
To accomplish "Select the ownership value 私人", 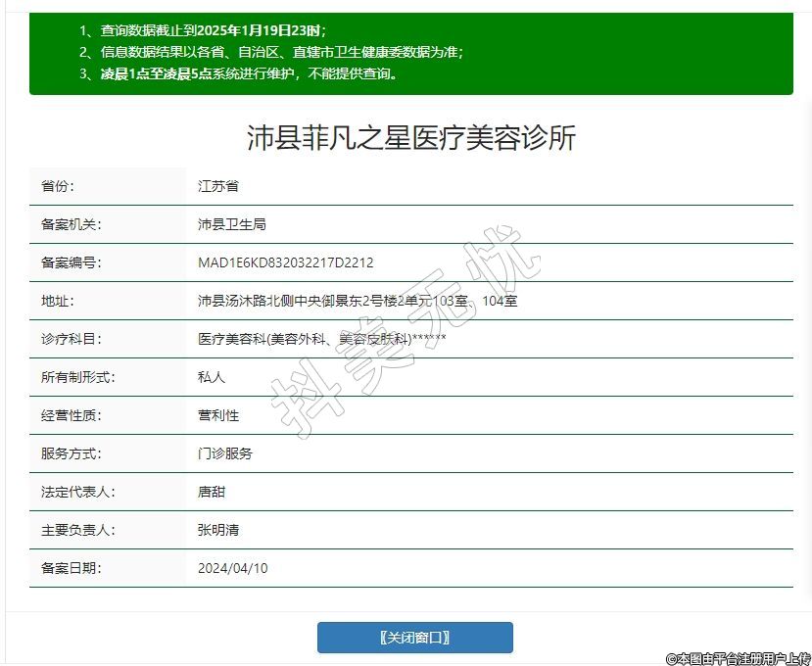I will (211, 377).
